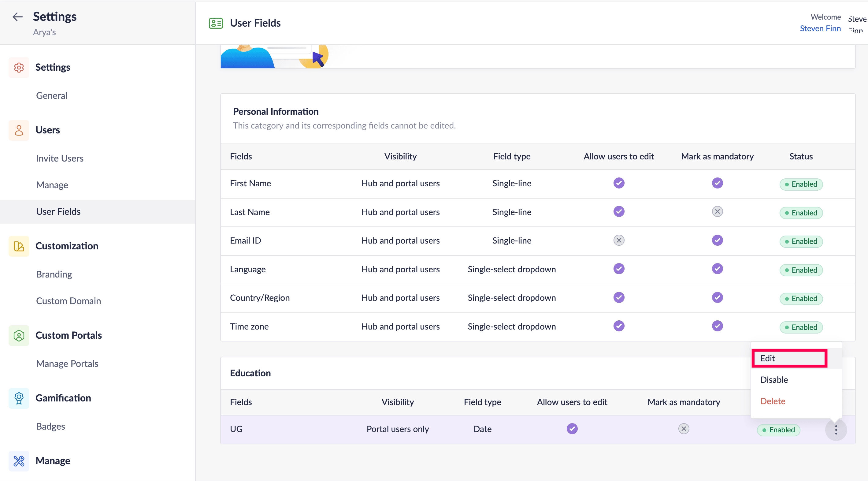Toggle the Last Name mandatory cross icon
This screenshot has height=481, width=868.
717,212
